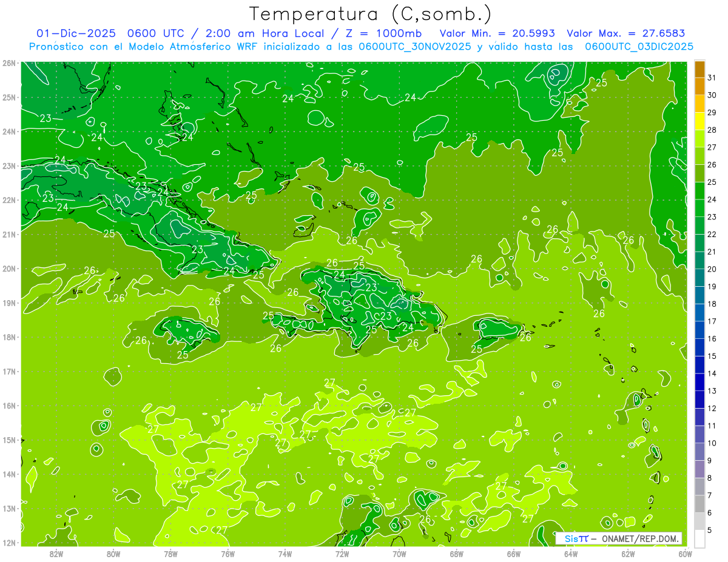Select the date text "01-Dic-2025"
The image size is (728, 562).
76,33
